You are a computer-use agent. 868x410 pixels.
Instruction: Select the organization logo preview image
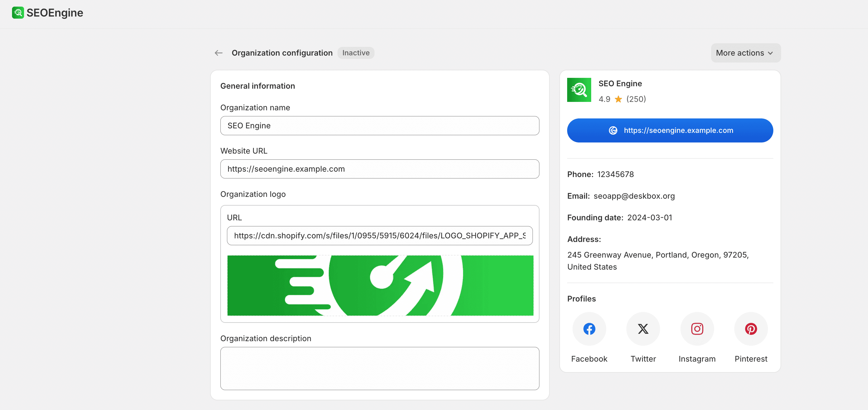coord(380,285)
